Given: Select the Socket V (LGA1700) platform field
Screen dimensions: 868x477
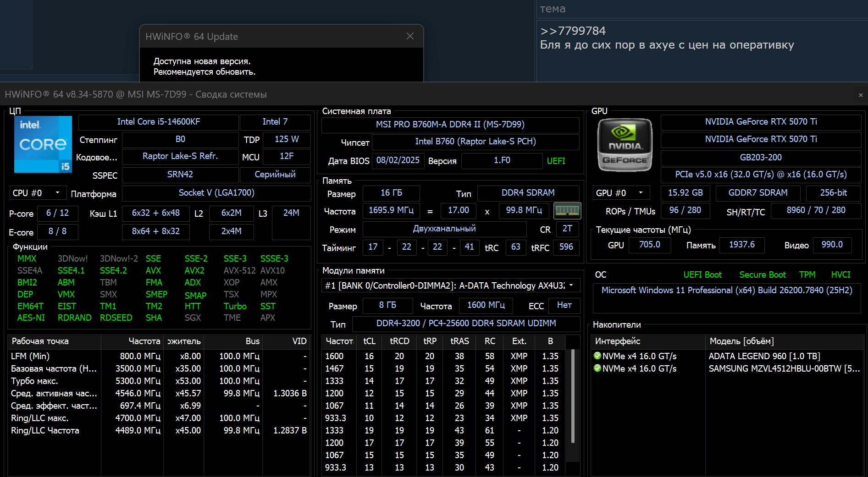Looking at the screenshot, I should click(x=216, y=193).
